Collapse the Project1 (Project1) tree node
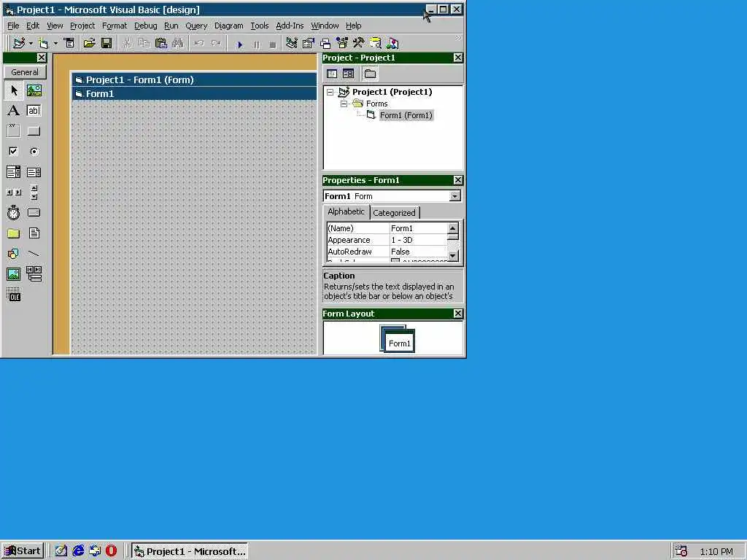Image resolution: width=747 pixels, height=560 pixels. pyautogui.click(x=330, y=92)
